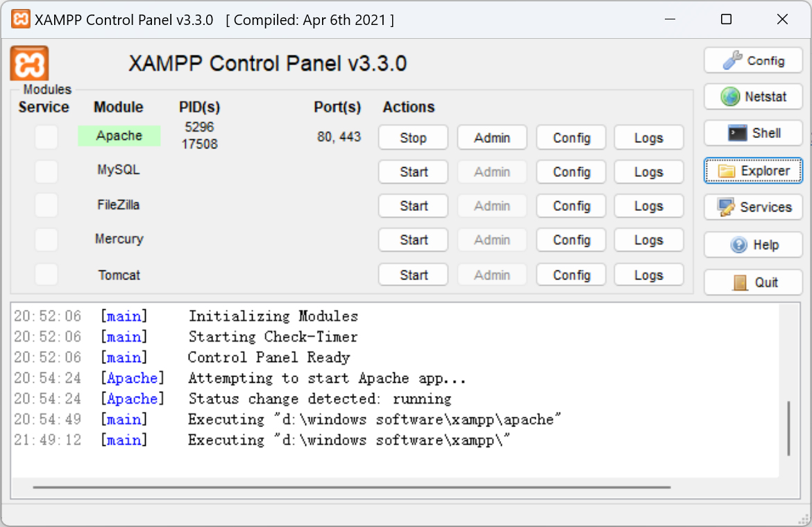
Task: Select the green Apache module label
Action: point(119,135)
